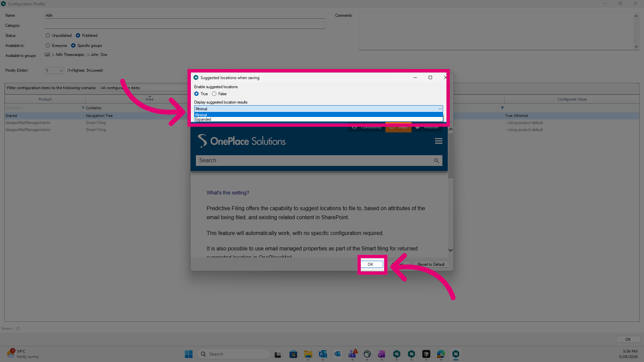Open OneNote from taskbar

(382, 354)
